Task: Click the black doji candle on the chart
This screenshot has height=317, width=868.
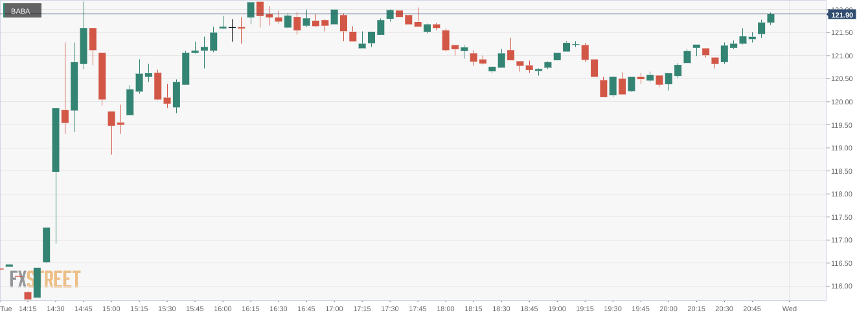Action: point(232,29)
